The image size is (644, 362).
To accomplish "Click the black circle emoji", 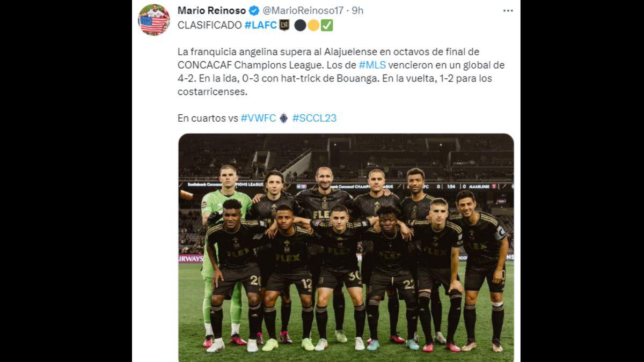I will pos(300,25).
